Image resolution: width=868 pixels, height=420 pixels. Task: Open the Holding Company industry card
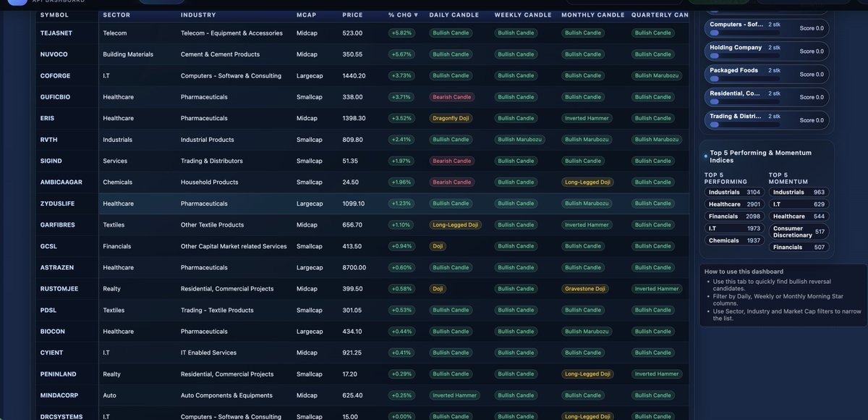[767, 51]
